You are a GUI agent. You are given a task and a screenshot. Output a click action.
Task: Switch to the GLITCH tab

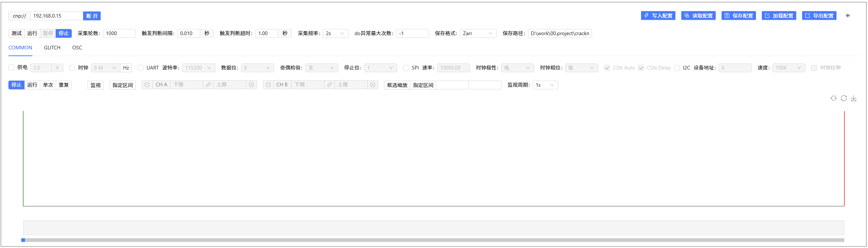pyautogui.click(x=52, y=48)
